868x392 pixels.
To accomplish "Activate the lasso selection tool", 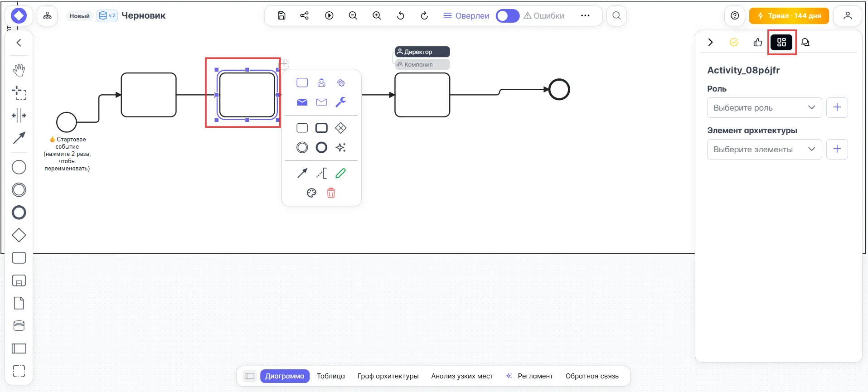I will point(19,93).
